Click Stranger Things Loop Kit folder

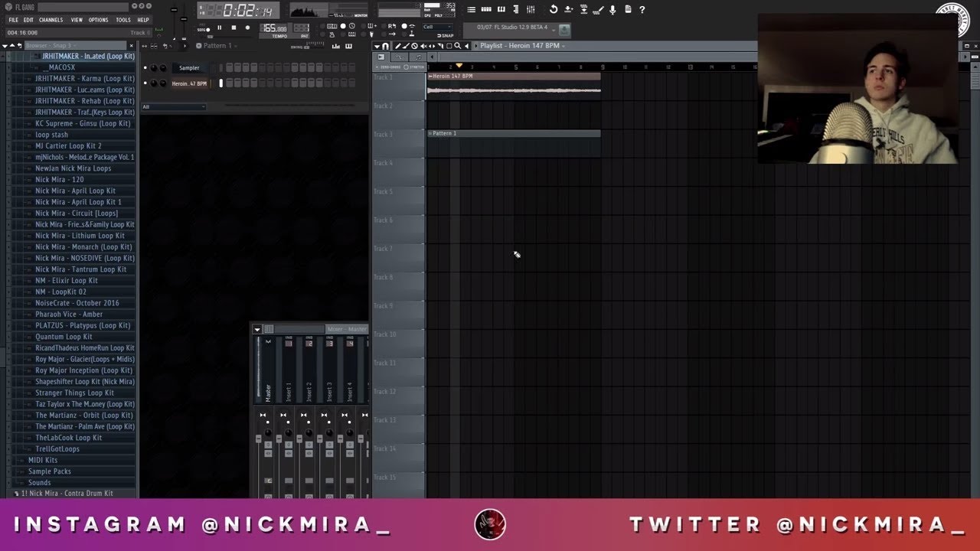click(x=74, y=393)
